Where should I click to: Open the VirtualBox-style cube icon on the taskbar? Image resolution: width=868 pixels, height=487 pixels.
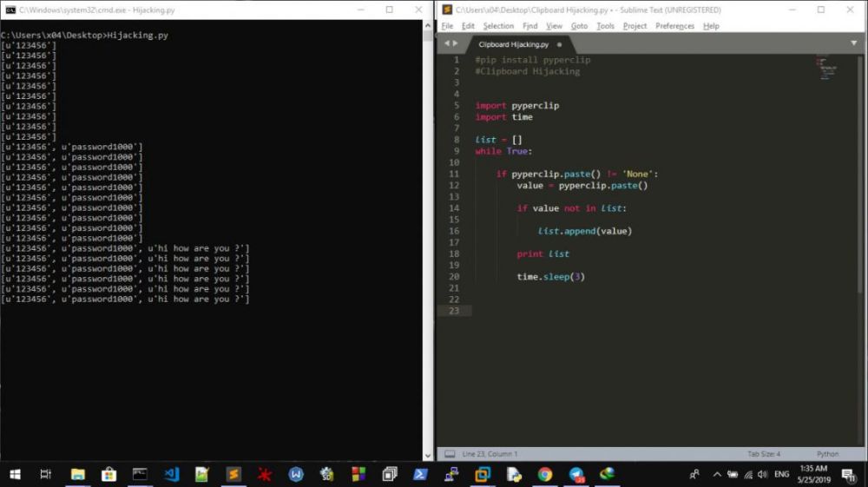(483, 474)
